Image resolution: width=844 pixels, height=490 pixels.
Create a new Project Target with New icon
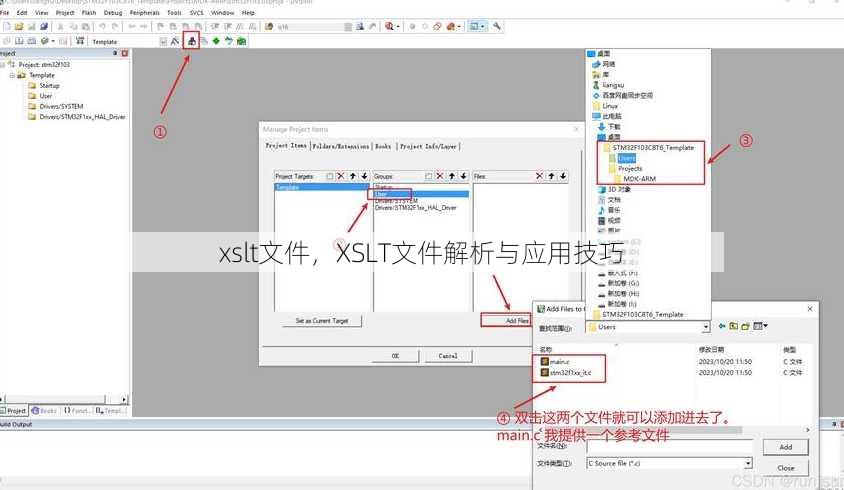click(330, 176)
